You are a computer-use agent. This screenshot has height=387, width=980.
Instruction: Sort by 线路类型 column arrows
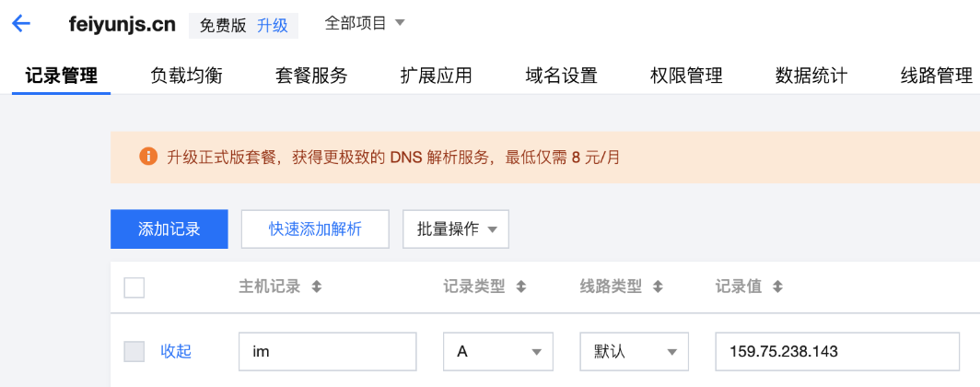[x=658, y=287]
